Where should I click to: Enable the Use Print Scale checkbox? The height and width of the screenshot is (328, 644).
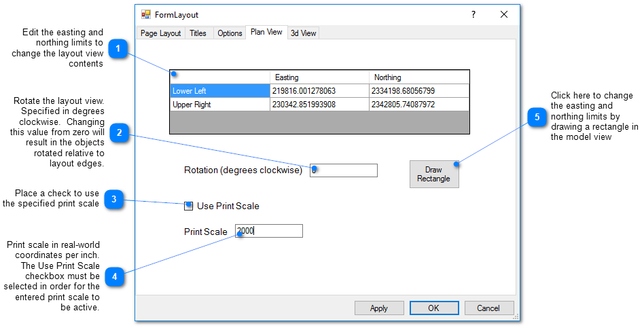tap(189, 206)
